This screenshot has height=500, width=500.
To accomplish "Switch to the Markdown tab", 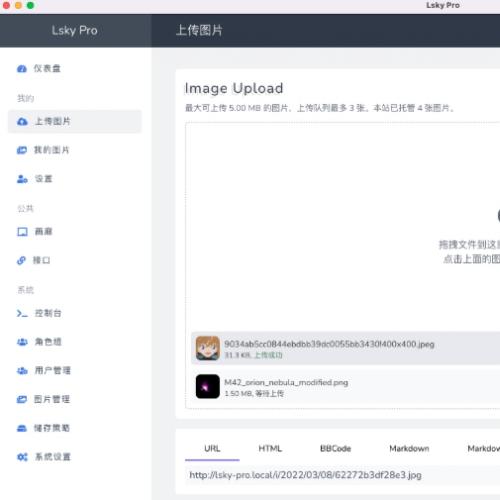I will (x=409, y=449).
